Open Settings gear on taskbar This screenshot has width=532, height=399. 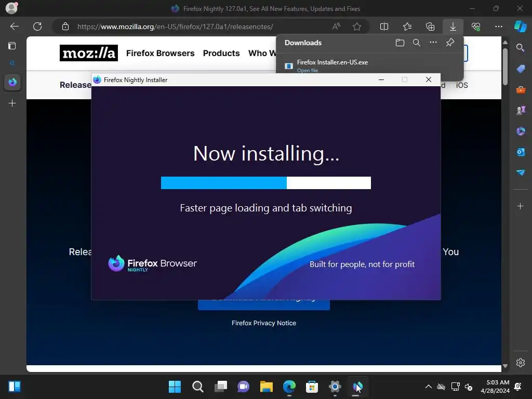point(335,387)
